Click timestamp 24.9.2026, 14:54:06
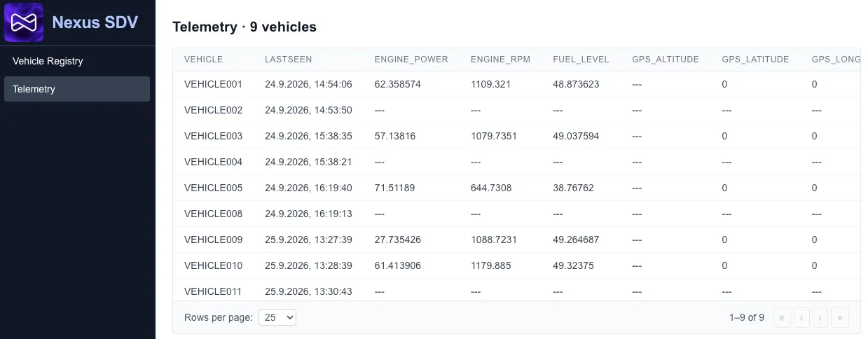 (308, 84)
